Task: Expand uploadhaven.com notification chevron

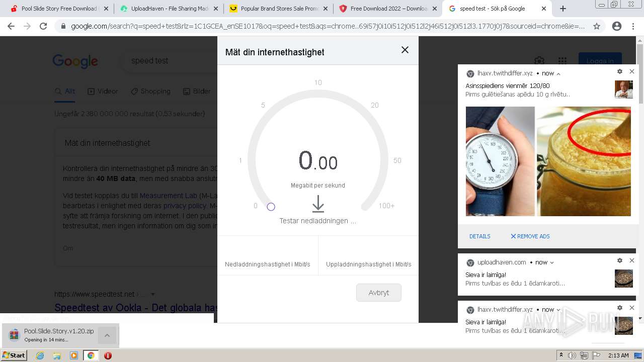Action: [x=552, y=262]
